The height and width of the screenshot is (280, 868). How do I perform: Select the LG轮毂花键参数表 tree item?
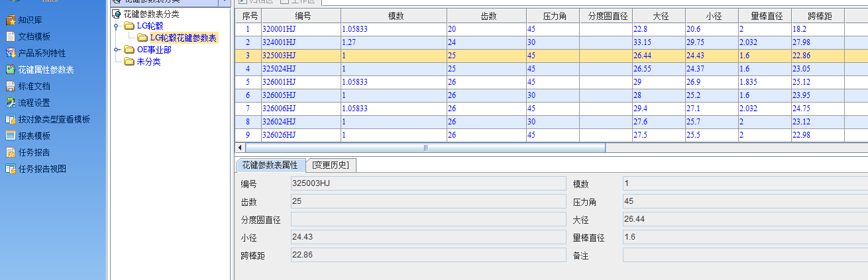(183, 38)
